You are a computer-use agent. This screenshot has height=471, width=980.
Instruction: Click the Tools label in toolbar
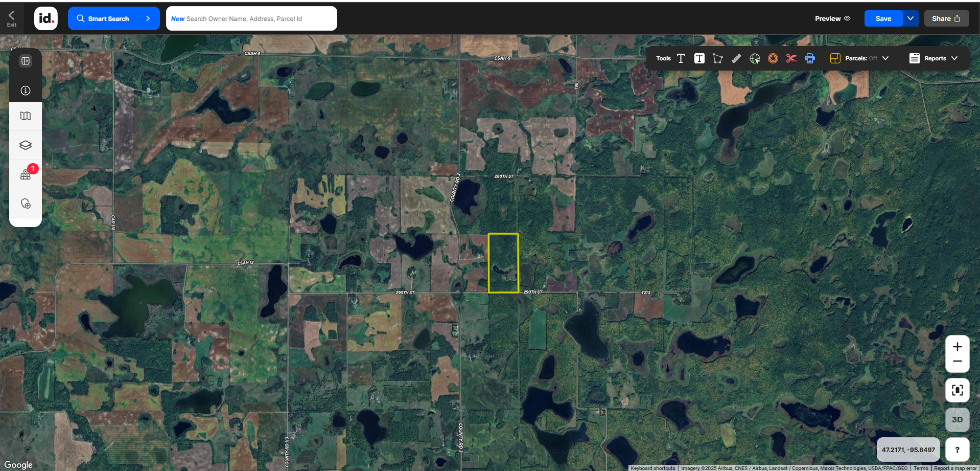(x=663, y=58)
